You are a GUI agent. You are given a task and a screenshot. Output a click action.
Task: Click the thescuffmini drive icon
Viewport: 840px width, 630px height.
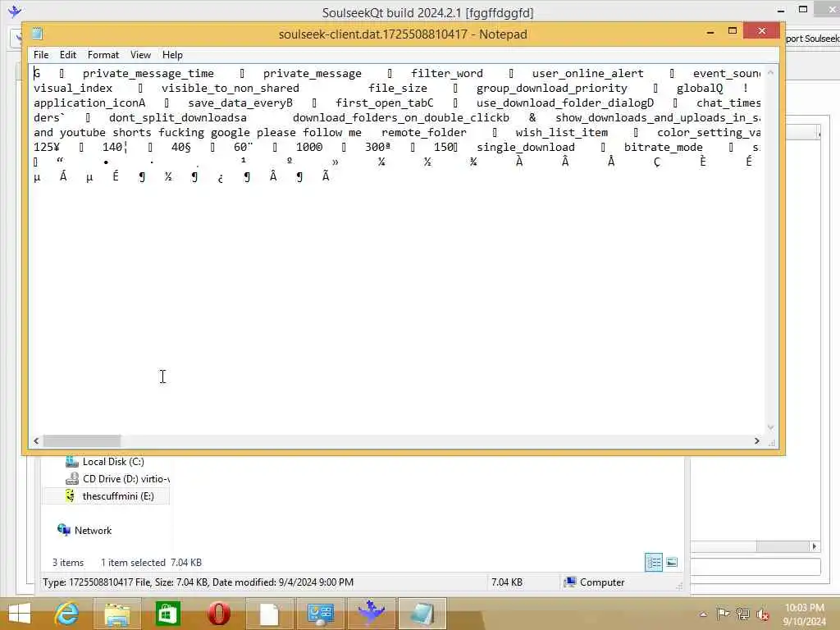(x=71, y=495)
